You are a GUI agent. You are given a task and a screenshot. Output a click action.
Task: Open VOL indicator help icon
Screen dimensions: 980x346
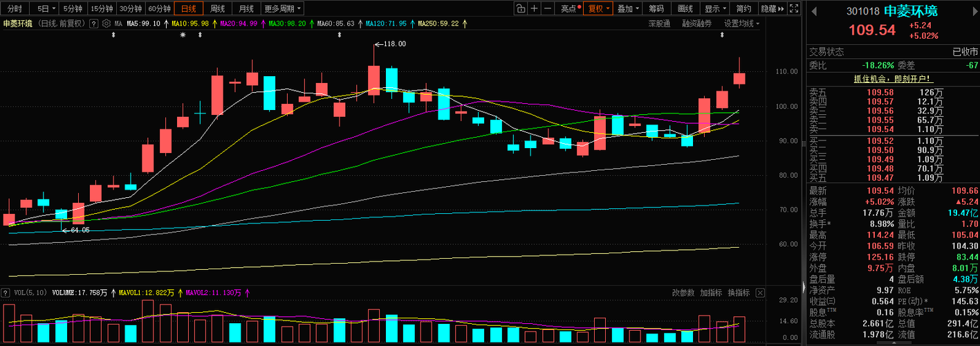6,293
